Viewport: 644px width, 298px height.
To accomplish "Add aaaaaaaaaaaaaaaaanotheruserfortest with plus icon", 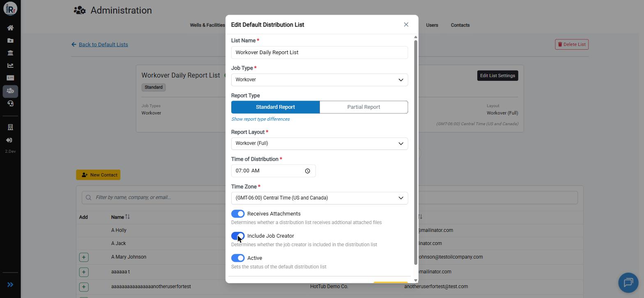I will tap(84, 287).
